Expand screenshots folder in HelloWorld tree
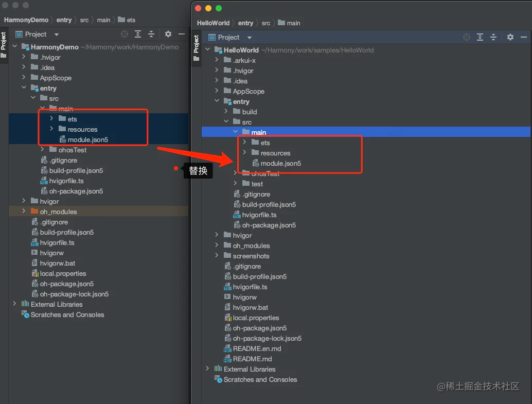The image size is (532, 404). pos(217,256)
